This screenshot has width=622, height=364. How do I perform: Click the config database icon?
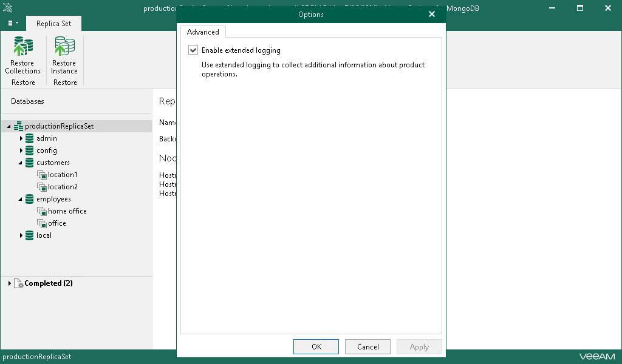29,150
